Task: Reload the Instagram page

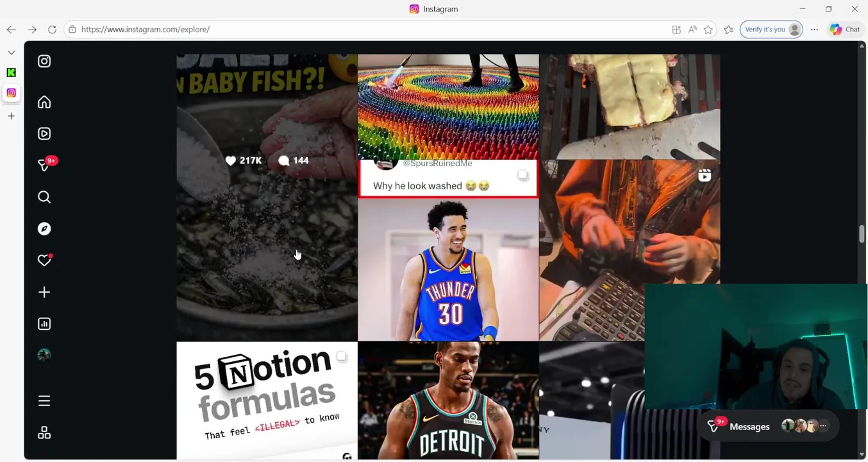Action: click(52, 30)
